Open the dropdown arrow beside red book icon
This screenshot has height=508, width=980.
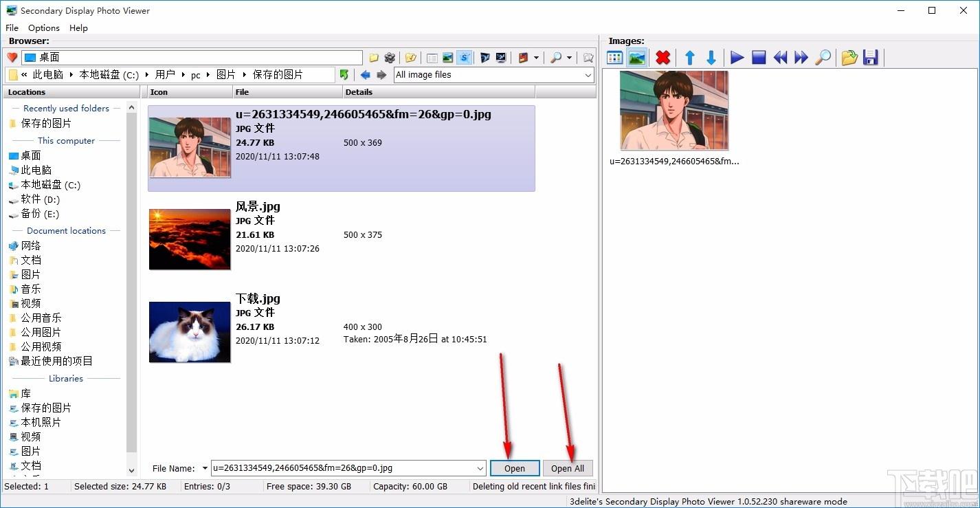coord(536,58)
